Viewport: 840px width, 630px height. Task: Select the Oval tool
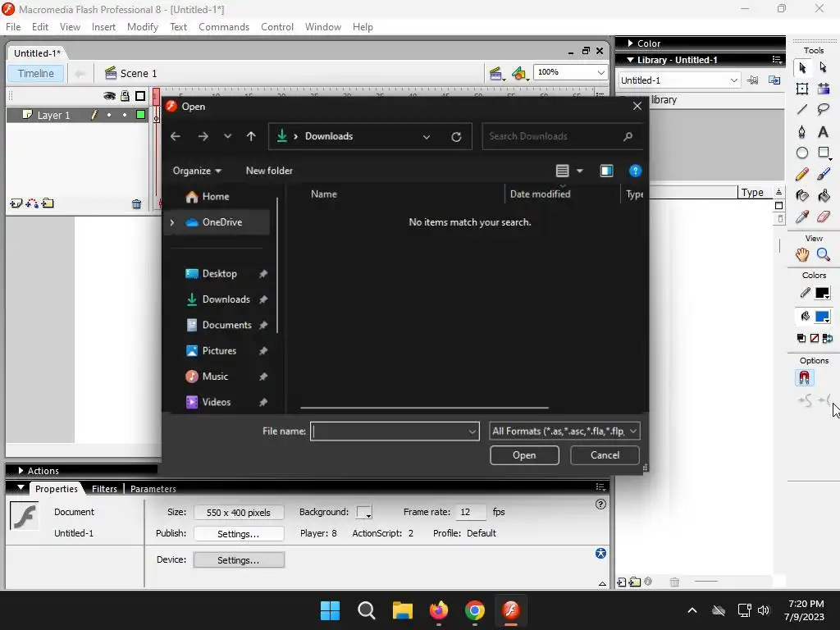click(802, 153)
